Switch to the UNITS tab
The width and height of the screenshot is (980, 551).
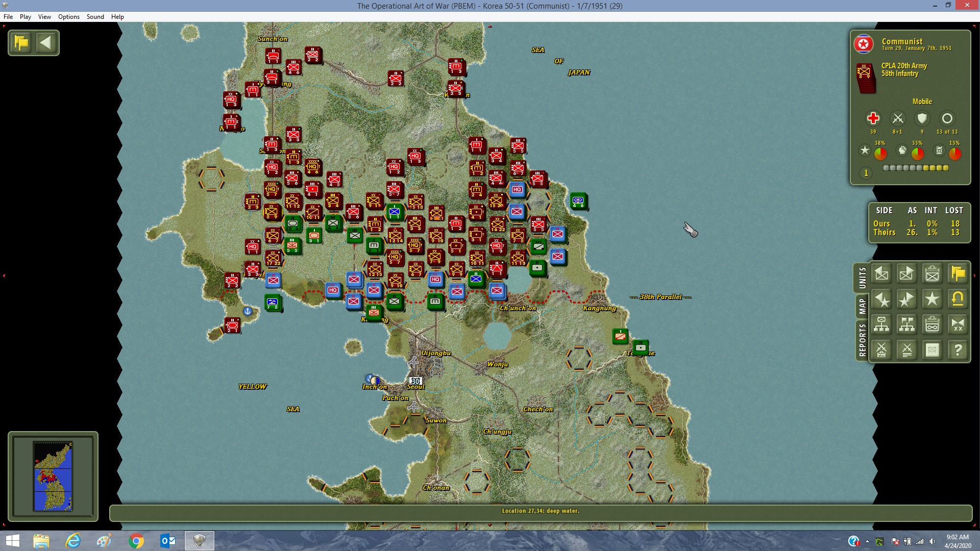[862, 278]
